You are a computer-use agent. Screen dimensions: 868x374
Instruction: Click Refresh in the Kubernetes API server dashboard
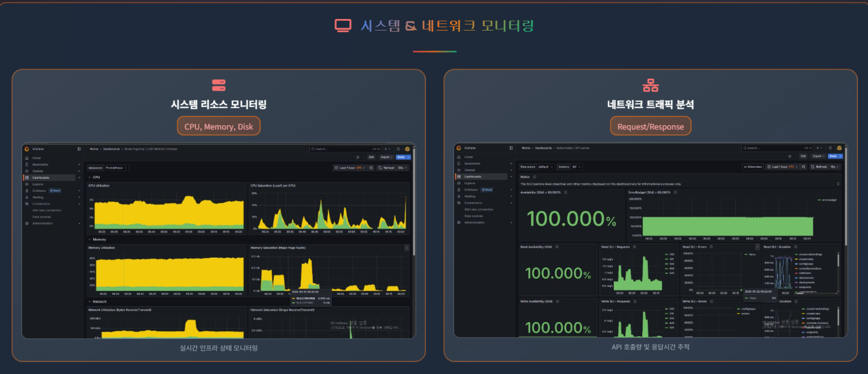[x=819, y=167]
